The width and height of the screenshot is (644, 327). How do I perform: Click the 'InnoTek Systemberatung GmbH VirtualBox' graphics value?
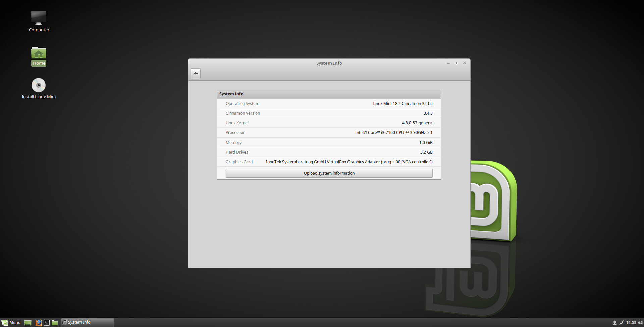click(349, 162)
